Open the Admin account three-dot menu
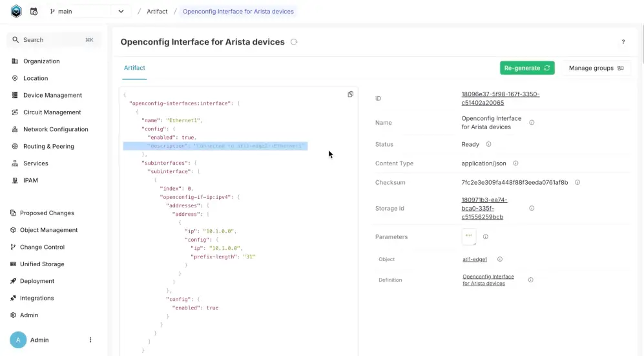644x356 pixels. coord(90,340)
